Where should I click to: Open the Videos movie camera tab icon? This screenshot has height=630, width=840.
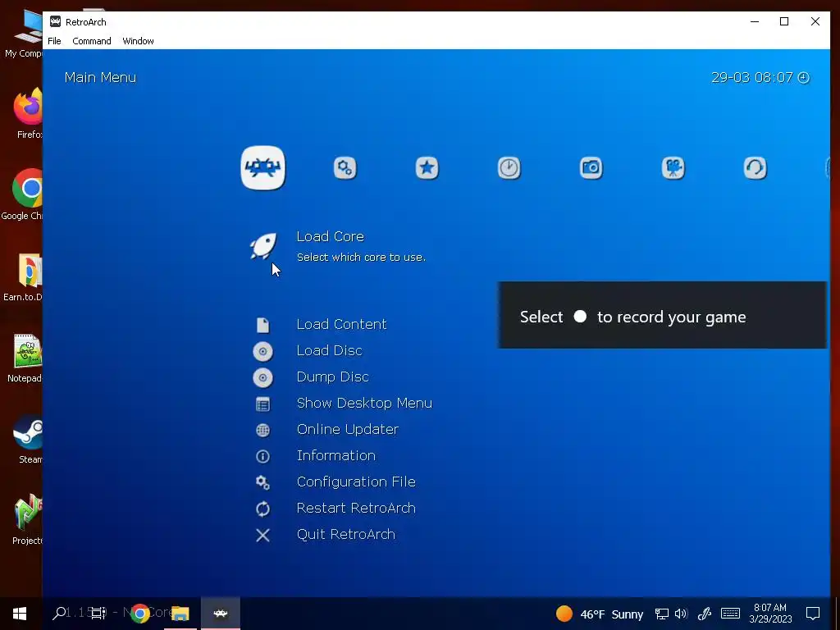(673, 168)
